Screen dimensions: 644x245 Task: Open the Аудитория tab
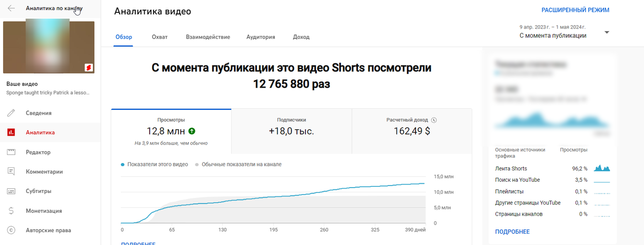(x=261, y=37)
